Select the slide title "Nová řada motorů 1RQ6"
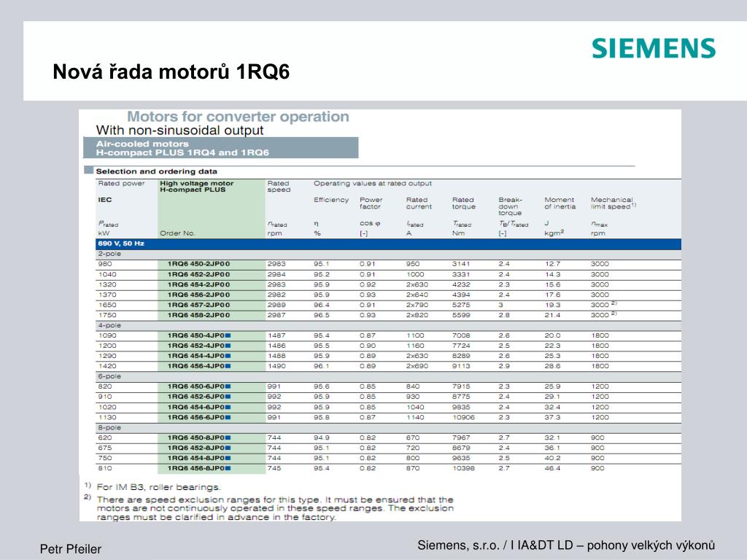 pos(171,72)
